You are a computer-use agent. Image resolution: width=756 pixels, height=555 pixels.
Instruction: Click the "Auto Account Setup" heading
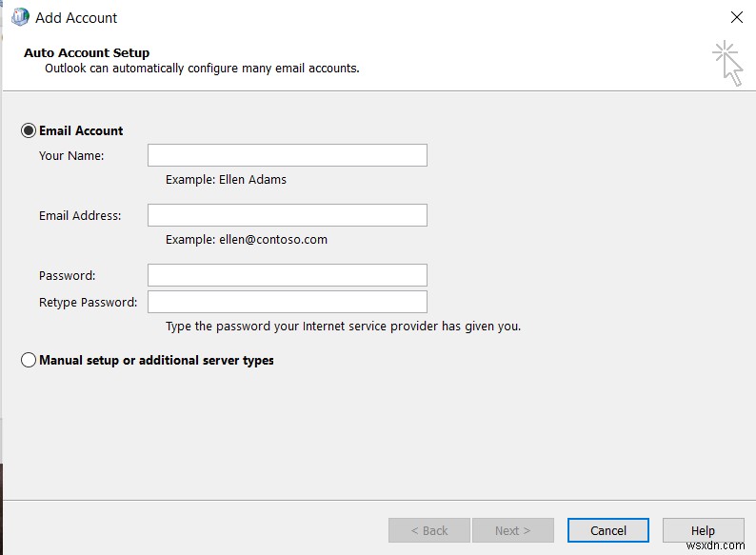tap(87, 53)
